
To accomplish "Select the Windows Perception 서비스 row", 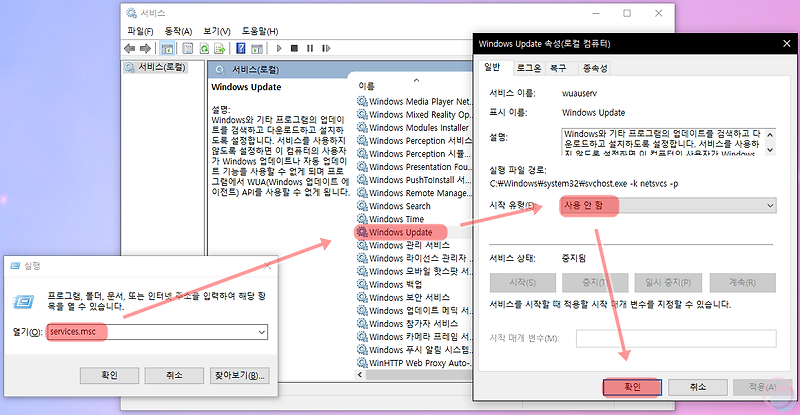I will point(413,140).
